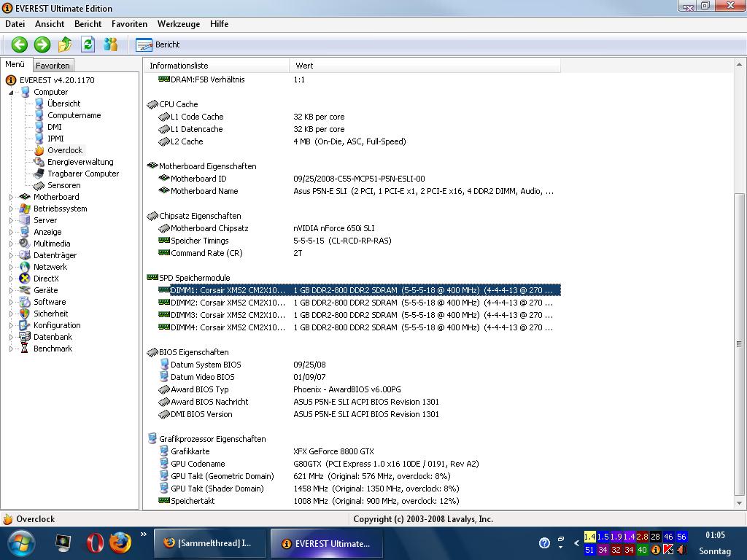Open the DMI tree entry

[x=54, y=127]
